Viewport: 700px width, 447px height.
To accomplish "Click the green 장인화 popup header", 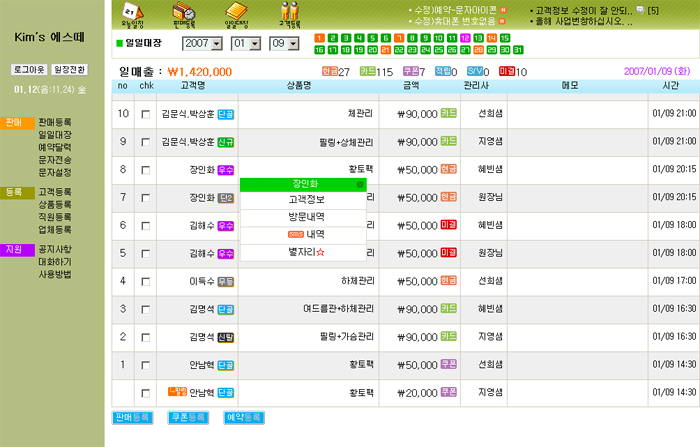I will pos(303,184).
